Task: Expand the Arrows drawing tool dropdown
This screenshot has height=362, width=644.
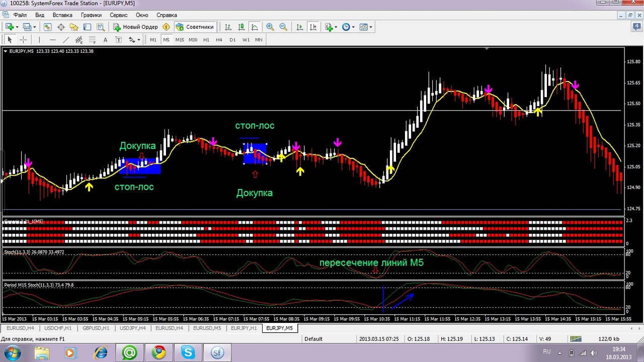Action: pos(138,40)
